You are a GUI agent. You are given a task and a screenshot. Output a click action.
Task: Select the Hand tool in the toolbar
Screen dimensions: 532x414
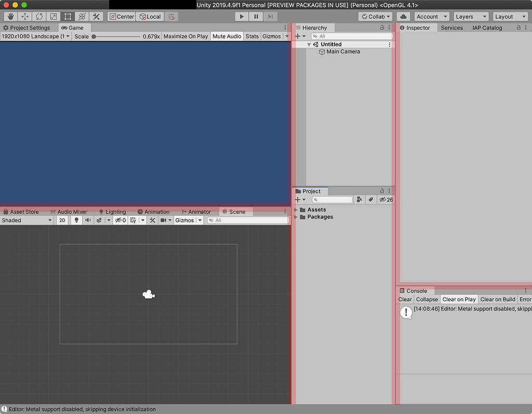pos(10,16)
